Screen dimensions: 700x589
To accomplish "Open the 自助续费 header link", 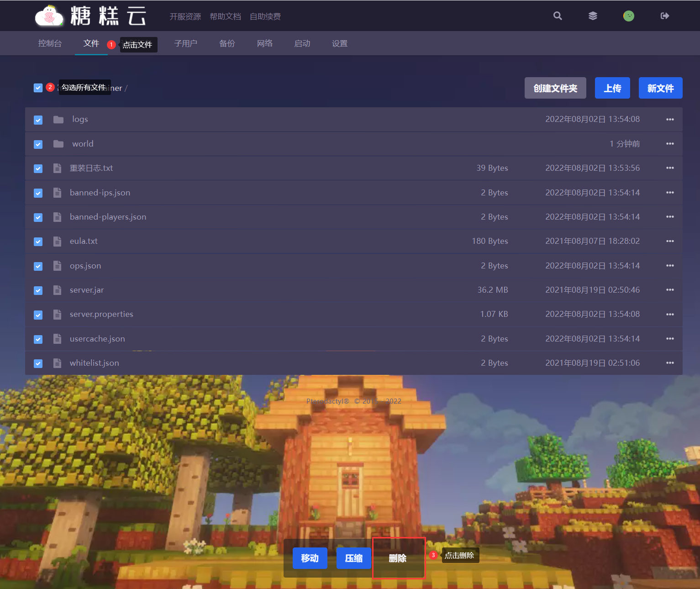I will coord(265,16).
